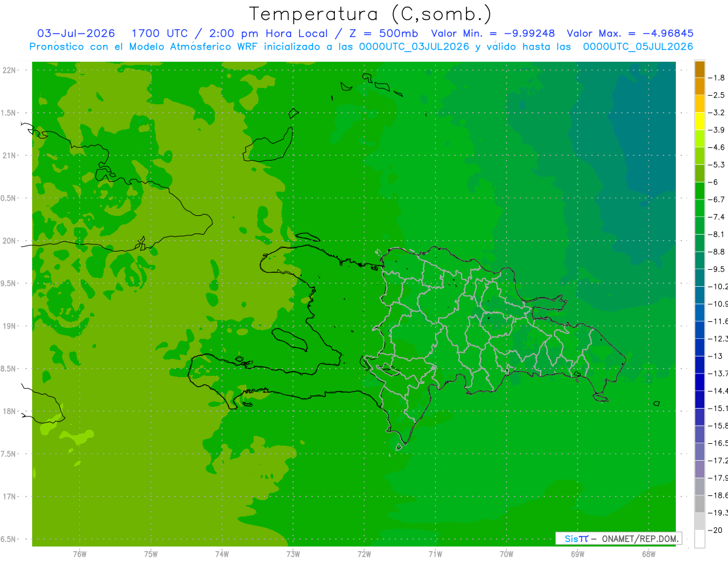Viewport: 728px width, 562px height.
Task: Click the '-3.9' color scale label
Action: point(717,130)
